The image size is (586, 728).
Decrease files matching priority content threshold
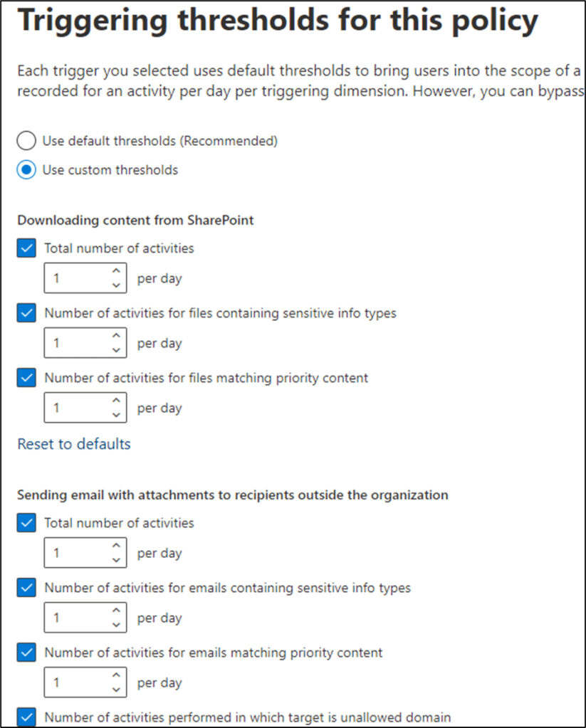pos(117,415)
